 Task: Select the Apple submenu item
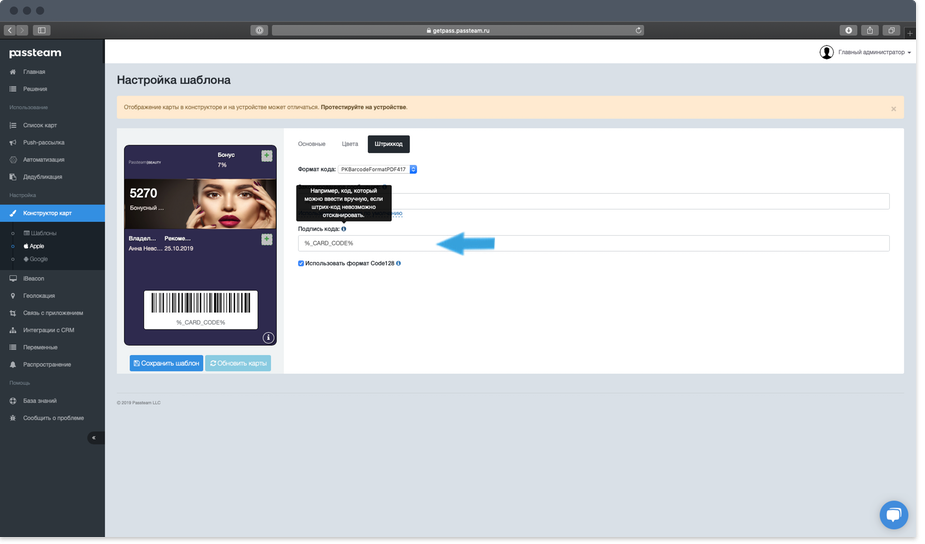[x=34, y=247]
